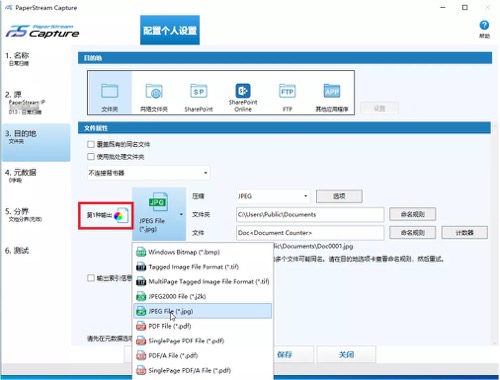Select PDF/A File (*.pdf) option
Viewport: 500px width, 380px height.
(203, 356)
